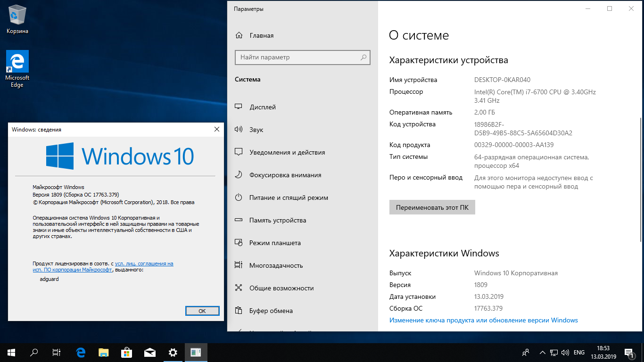Select edition Windows 10 Корпоративная value
Viewport: 644px width, 362px height.
(x=516, y=273)
